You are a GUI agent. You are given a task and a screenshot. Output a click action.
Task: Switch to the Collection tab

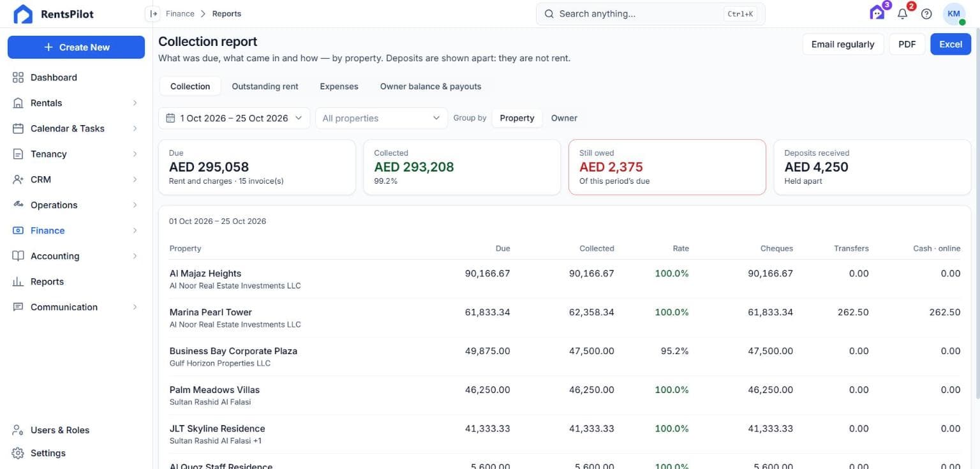pyautogui.click(x=190, y=86)
